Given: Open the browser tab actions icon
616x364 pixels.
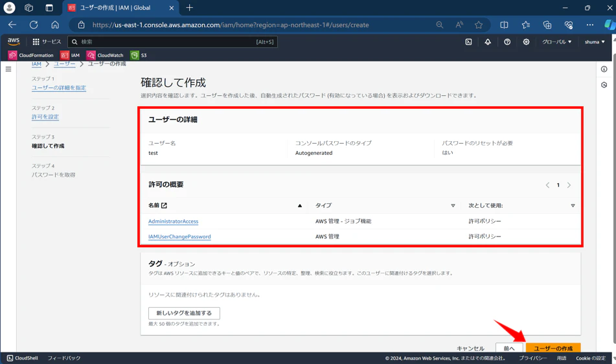Looking at the screenshot, I should pyautogui.click(x=49, y=8).
